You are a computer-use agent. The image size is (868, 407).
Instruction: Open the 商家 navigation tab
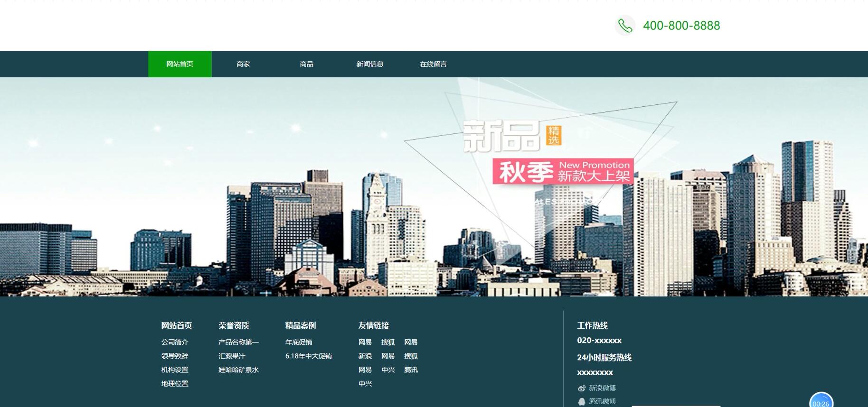click(243, 64)
